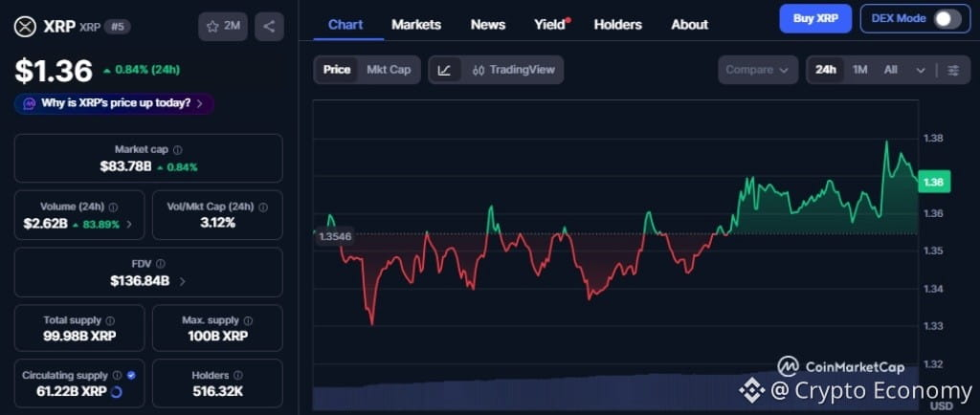The height and width of the screenshot is (415, 980).
Task: Open Max. supply info icon
Action: [x=248, y=320]
